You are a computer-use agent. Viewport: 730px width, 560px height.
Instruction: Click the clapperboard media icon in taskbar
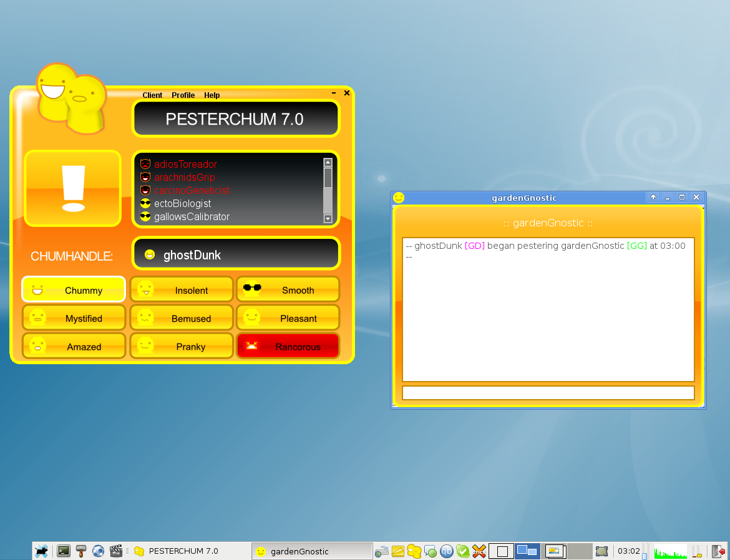(115, 551)
